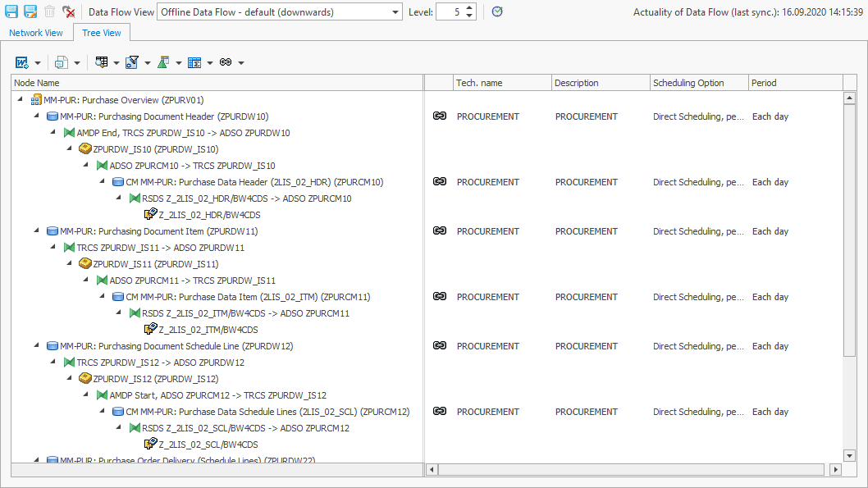Select the Z_2LIS_02_HDR/BW4CDS node
868x488 pixels.
click(x=209, y=215)
